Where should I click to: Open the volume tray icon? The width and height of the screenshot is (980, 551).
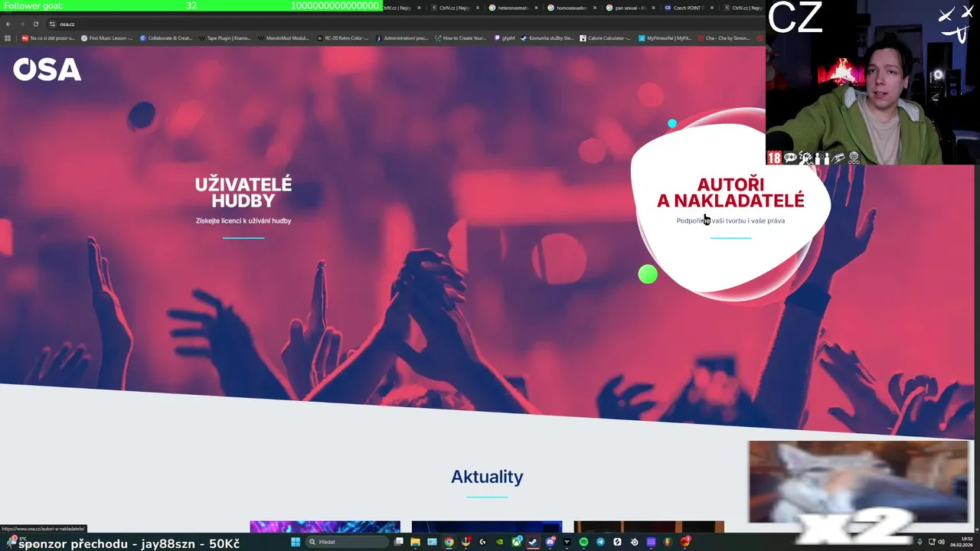pos(941,542)
